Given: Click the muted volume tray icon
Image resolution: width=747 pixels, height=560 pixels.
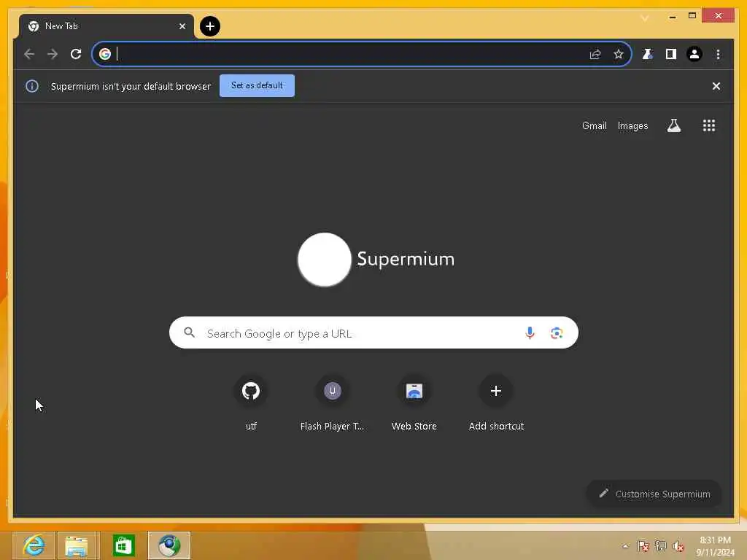Looking at the screenshot, I should tap(678, 546).
